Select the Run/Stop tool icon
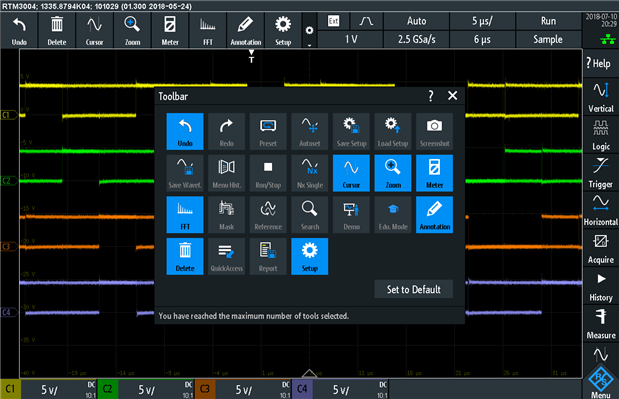619x399 pixels. [268, 173]
